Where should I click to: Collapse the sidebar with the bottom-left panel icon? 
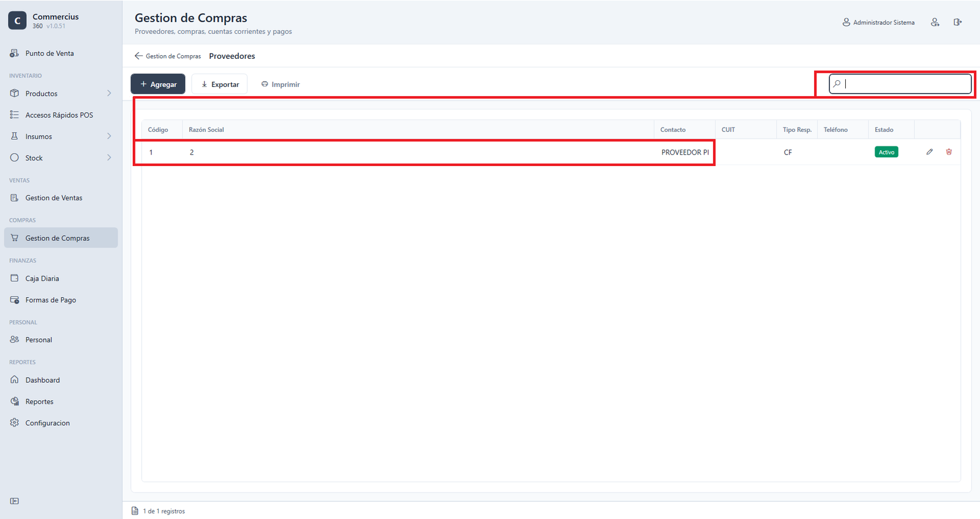(15, 501)
